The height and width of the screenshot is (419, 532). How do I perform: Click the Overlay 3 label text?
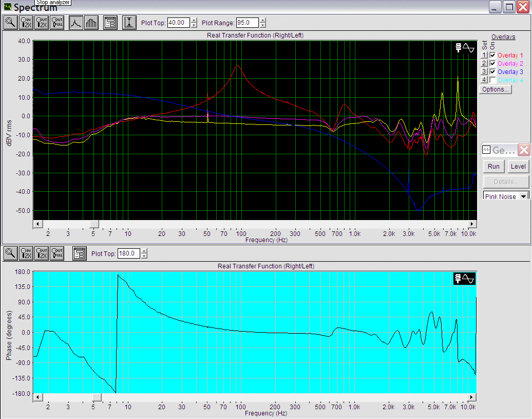(510, 71)
